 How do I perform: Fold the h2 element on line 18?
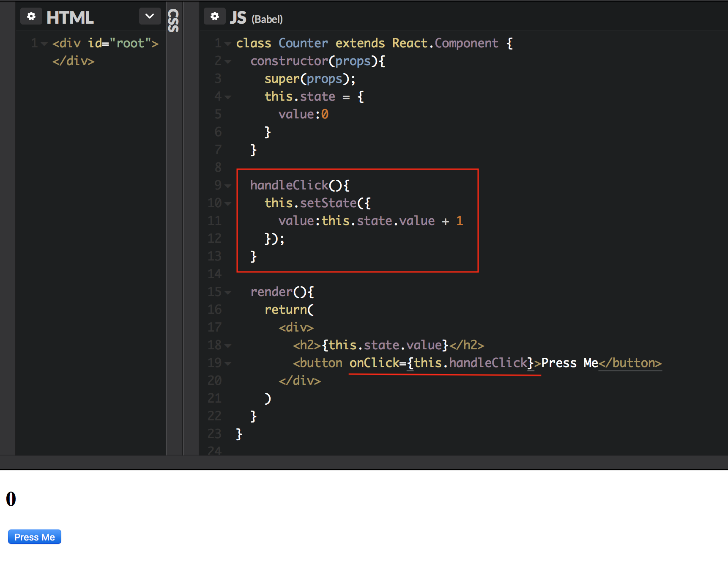coord(228,346)
